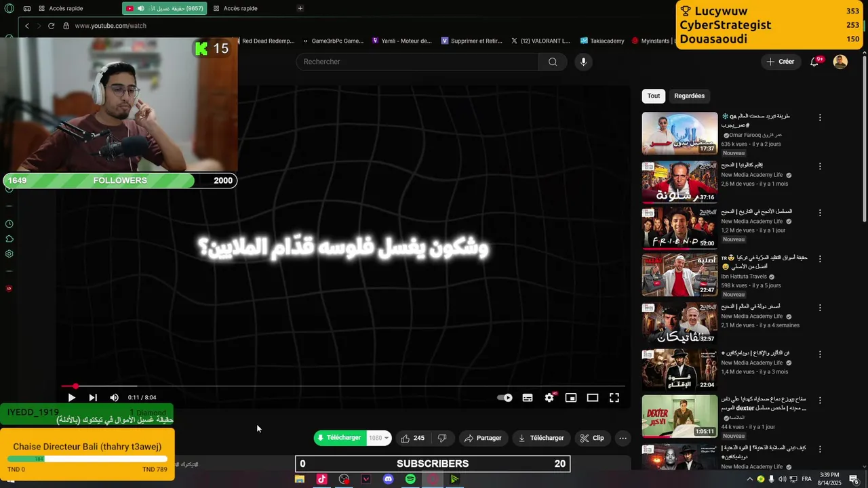
Task: Open a new tab with the plus button
Action: (x=300, y=9)
